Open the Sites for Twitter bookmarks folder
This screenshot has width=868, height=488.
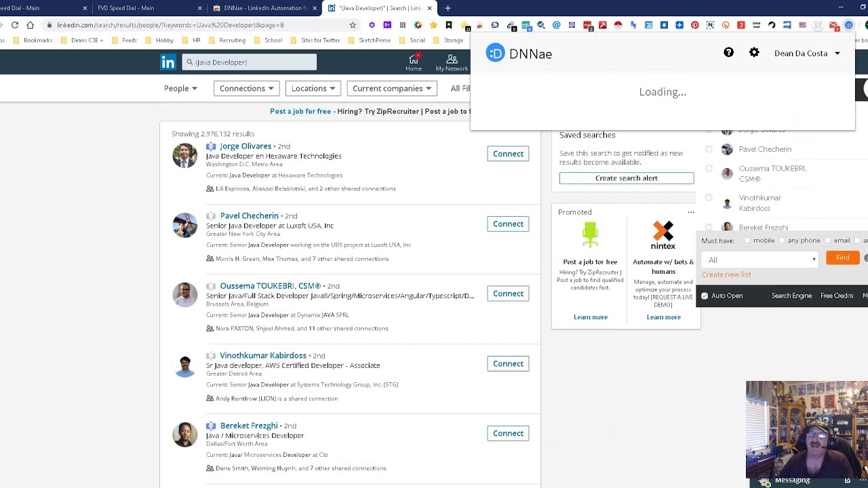pos(315,40)
